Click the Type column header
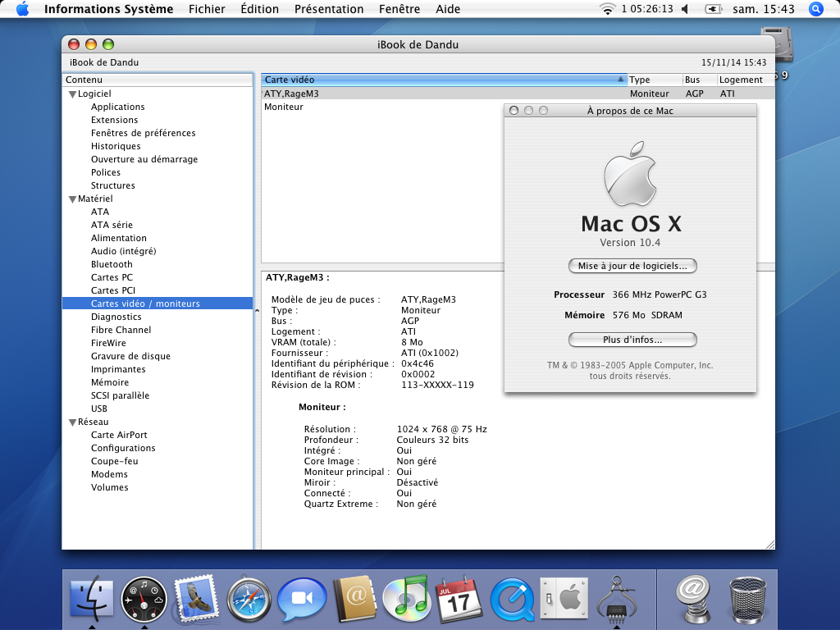 click(x=654, y=80)
